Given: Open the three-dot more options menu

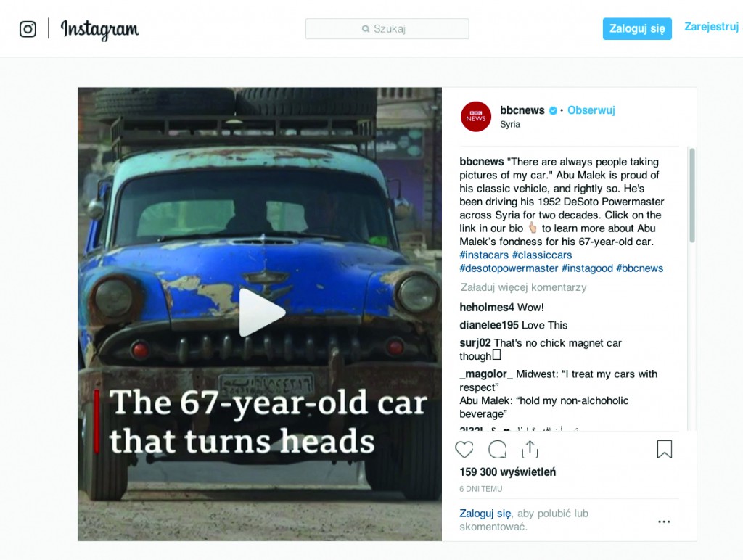Looking at the screenshot, I should [x=664, y=522].
